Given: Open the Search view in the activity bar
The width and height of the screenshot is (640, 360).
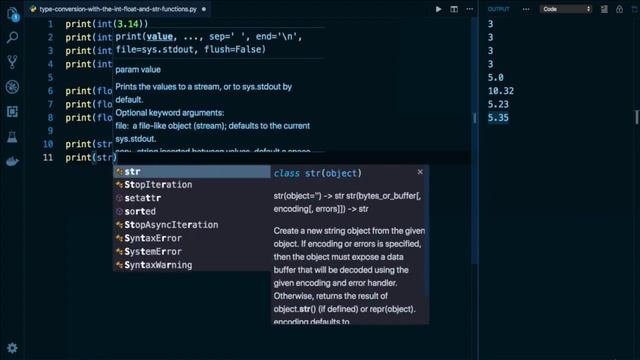Looking at the screenshot, I should click(13, 38).
